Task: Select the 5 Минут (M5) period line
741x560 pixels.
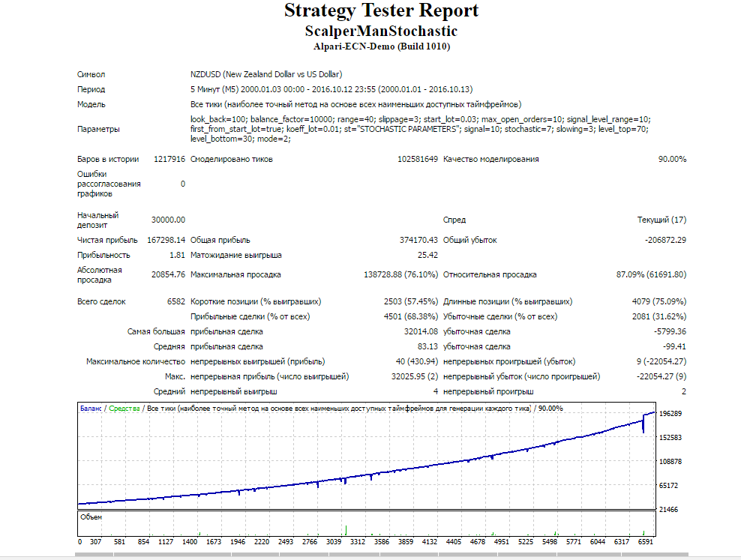Action: click(x=331, y=89)
